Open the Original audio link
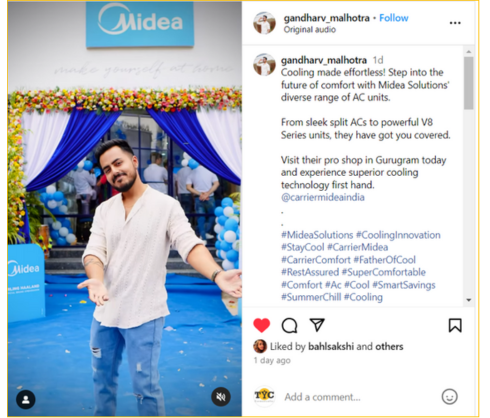This screenshot has width=490, height=418. (x=310, y=30)
